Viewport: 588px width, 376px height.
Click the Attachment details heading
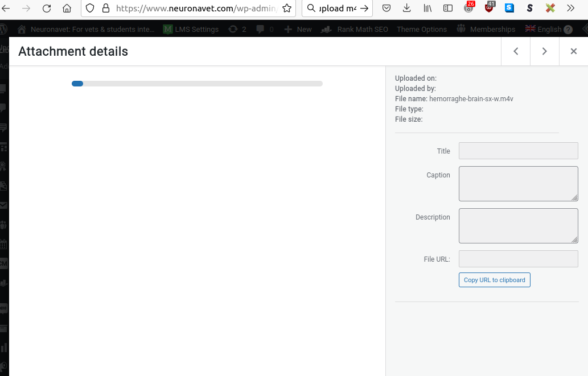point(73,51)
